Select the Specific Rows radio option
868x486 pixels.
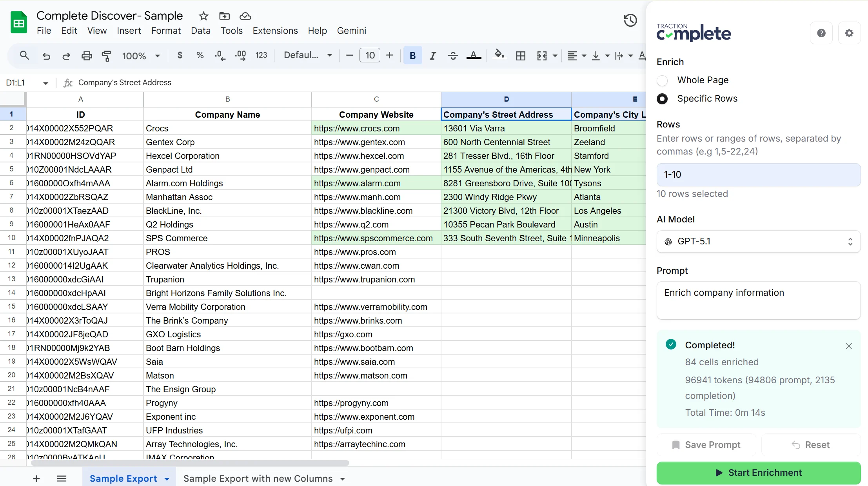tap(662, 99)
